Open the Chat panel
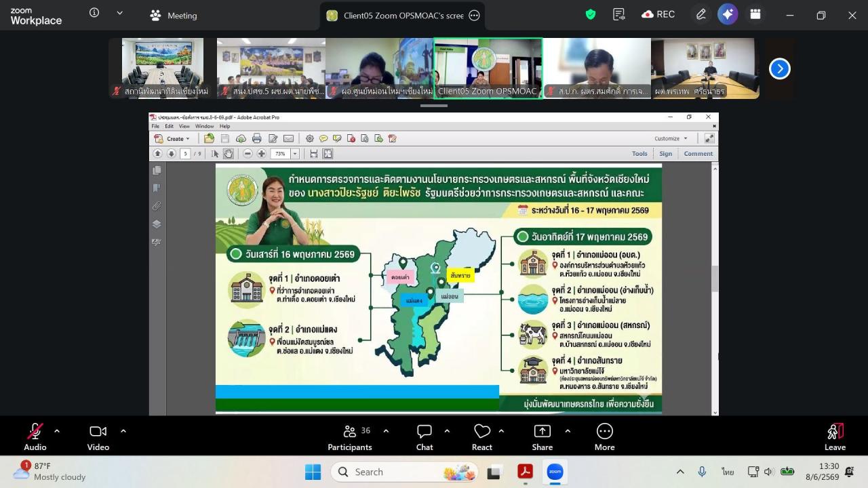Viewport: 868px width, 488px height. 425,437
